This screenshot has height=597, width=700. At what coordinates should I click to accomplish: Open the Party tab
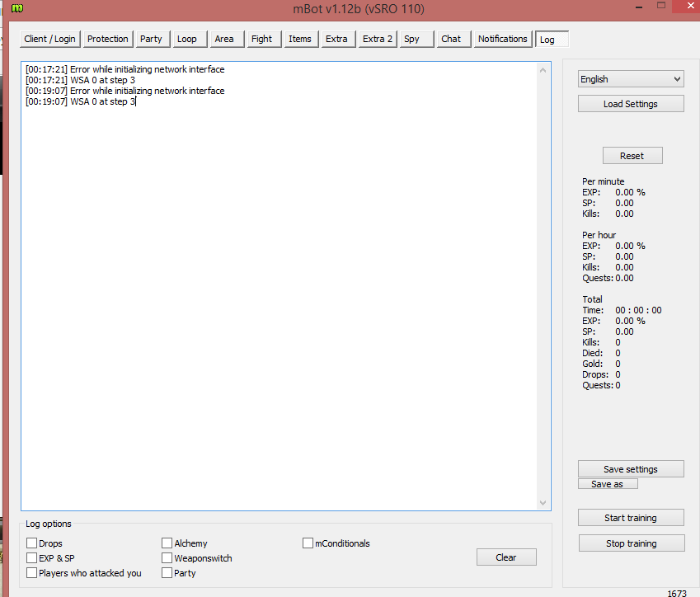tap(151, 39)
